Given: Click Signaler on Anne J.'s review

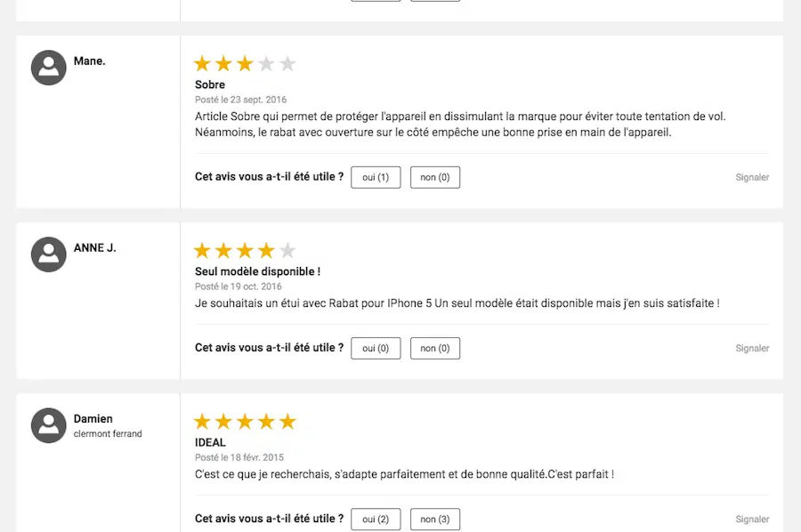Looking at the screenshot, I should (x=752, y=349).
